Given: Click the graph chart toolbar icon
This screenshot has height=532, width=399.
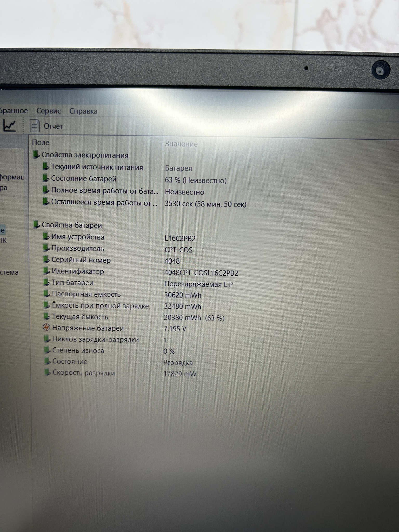Looking at the screenshot, I should [x=10, y=126].
